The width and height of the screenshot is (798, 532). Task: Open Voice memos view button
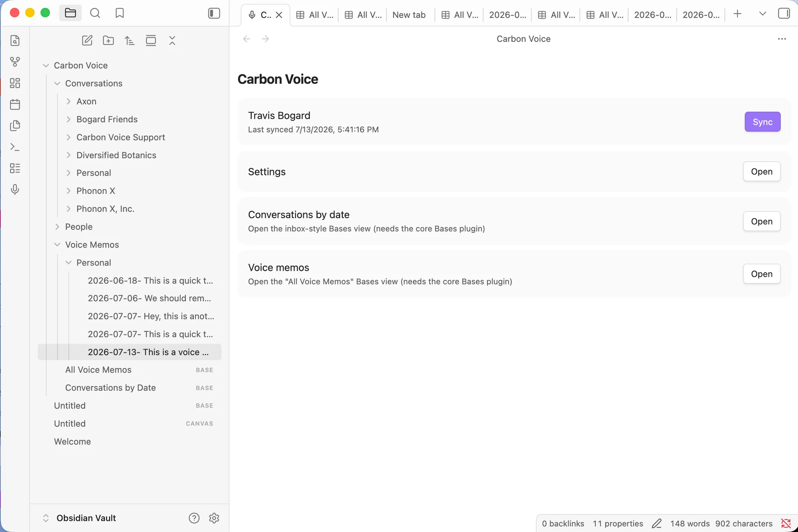click(761, 274)
